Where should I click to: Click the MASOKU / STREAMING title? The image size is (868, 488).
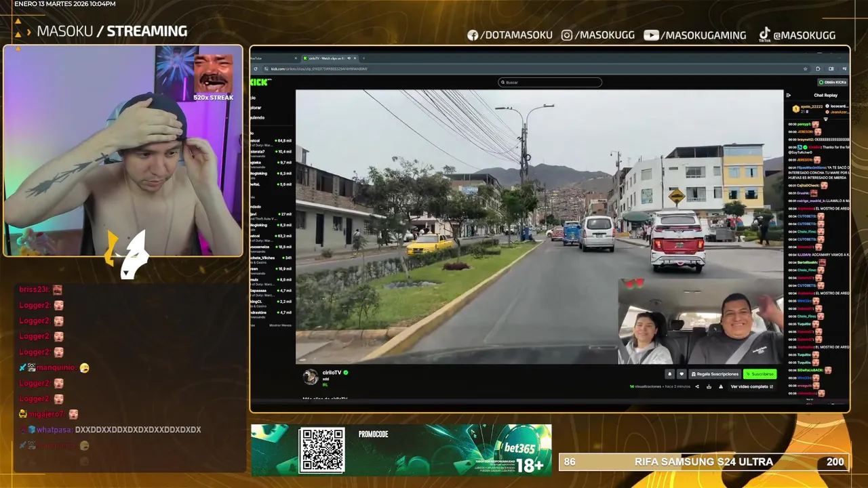(x=112, y=31)
